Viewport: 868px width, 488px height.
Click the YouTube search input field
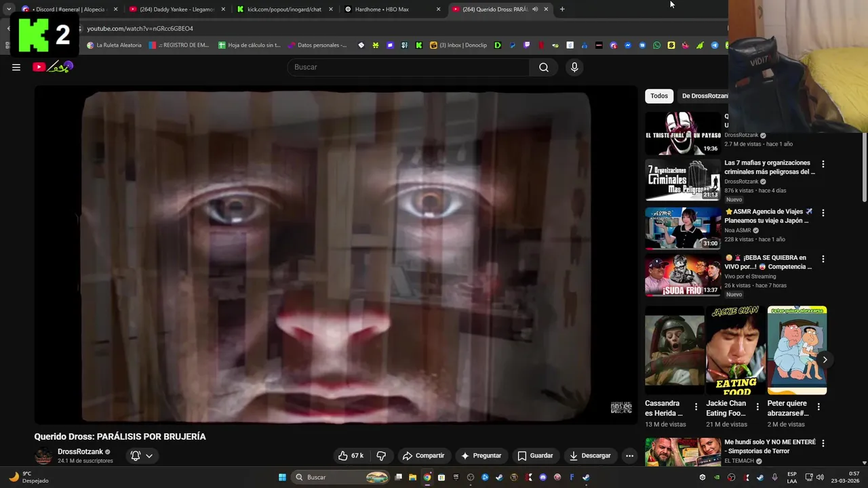click(x=409, y=67)
